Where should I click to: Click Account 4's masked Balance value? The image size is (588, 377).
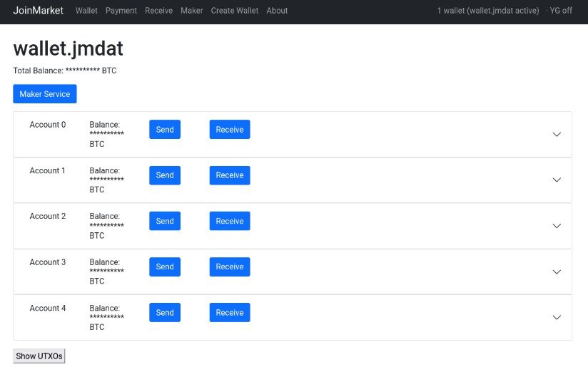click(107, 317)
